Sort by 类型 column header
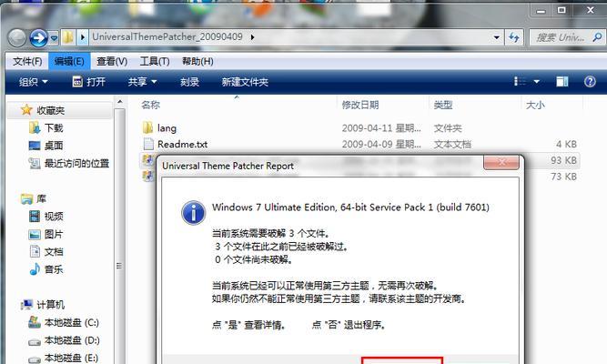 pos(443,105)
